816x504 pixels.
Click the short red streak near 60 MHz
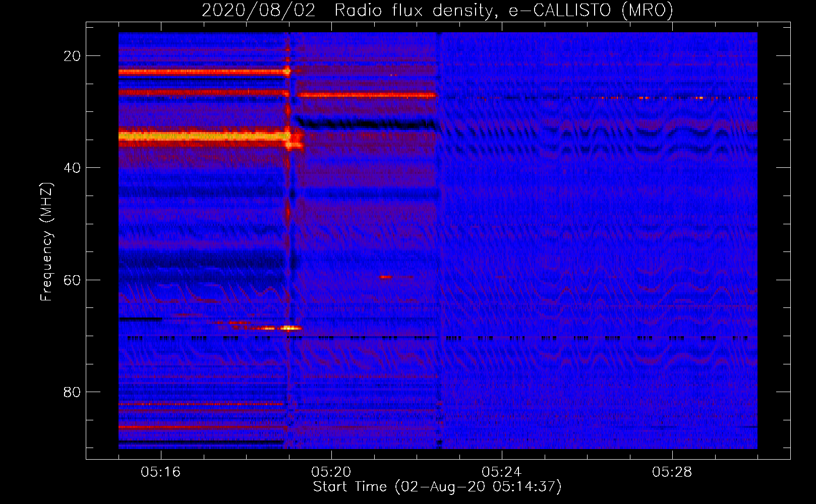click(386, 277)
